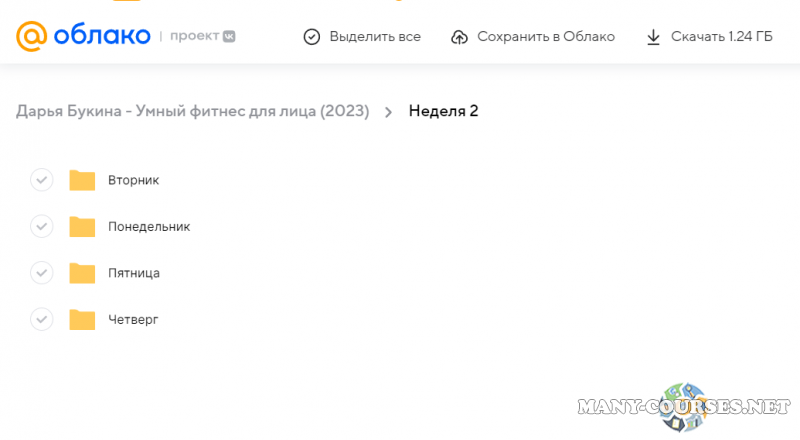This screenshot has height=440, width=800.
Task: Open the Понедельник folder icon
Action: point(82,227)
